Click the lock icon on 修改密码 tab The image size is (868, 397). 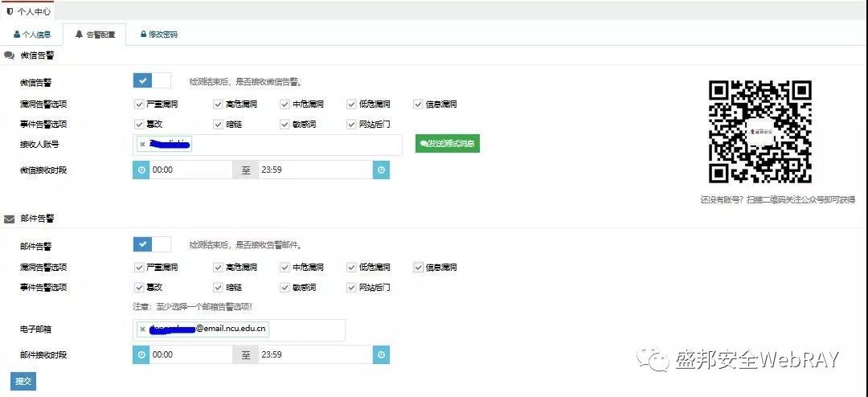pyautogui.click(x=143, y=35)
